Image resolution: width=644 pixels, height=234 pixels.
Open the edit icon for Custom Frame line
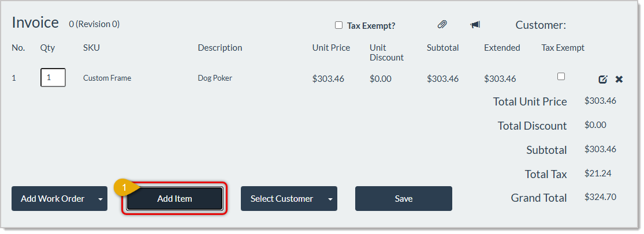pos(602,80)
